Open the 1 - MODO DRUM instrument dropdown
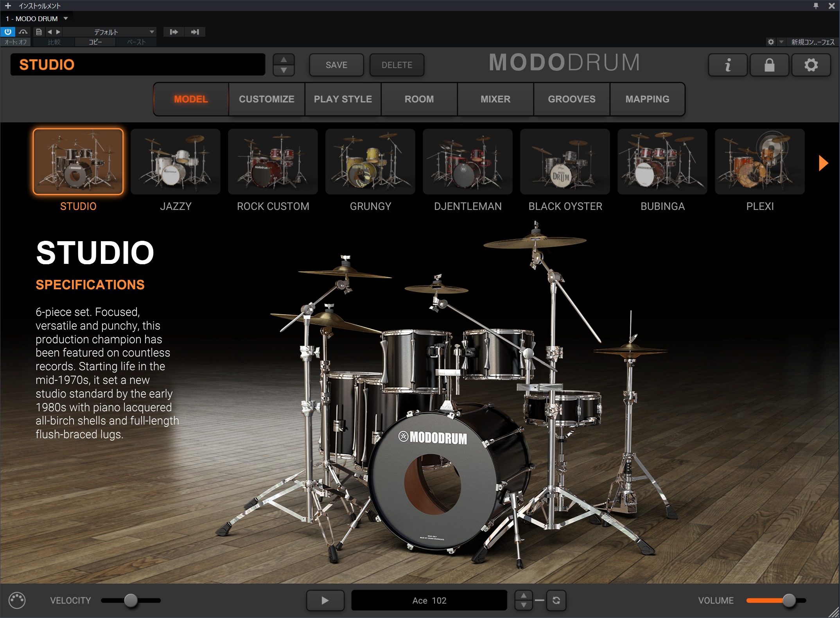 (x=66, y=18)
